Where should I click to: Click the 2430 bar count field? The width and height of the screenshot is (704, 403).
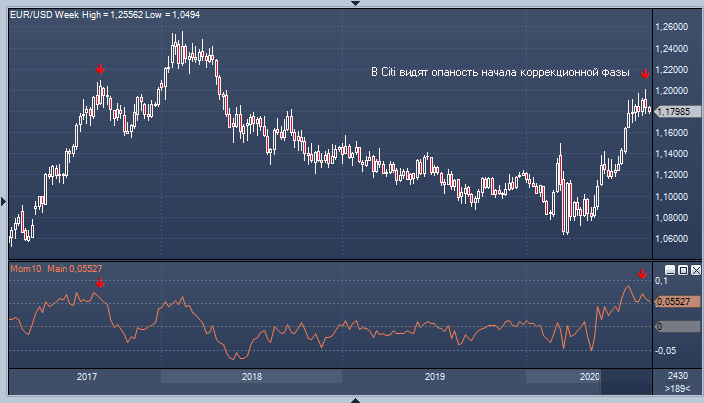pos(677,374)
